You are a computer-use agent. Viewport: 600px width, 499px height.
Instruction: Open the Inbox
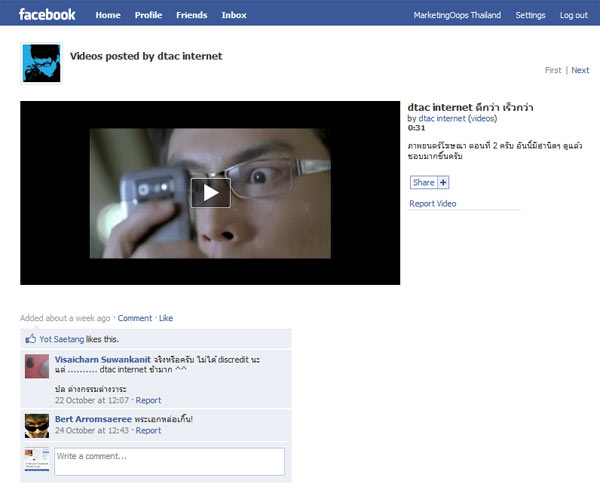coord(234,15)
